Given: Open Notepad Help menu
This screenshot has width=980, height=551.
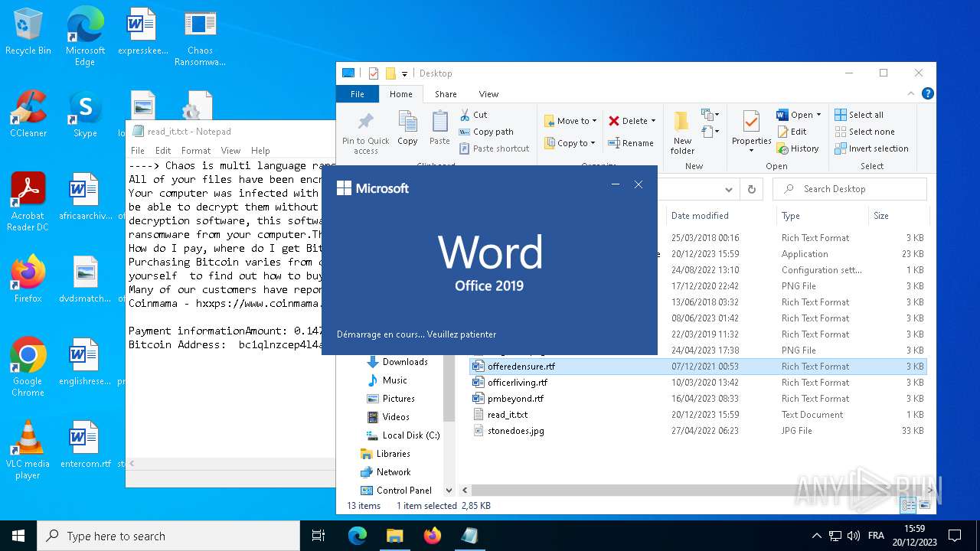Looking at the screenshot, I should click(x=260, y=151).
